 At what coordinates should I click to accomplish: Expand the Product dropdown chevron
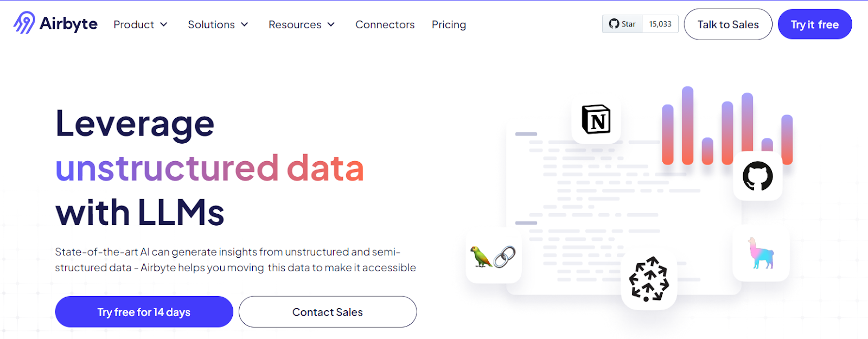(164, 24)
